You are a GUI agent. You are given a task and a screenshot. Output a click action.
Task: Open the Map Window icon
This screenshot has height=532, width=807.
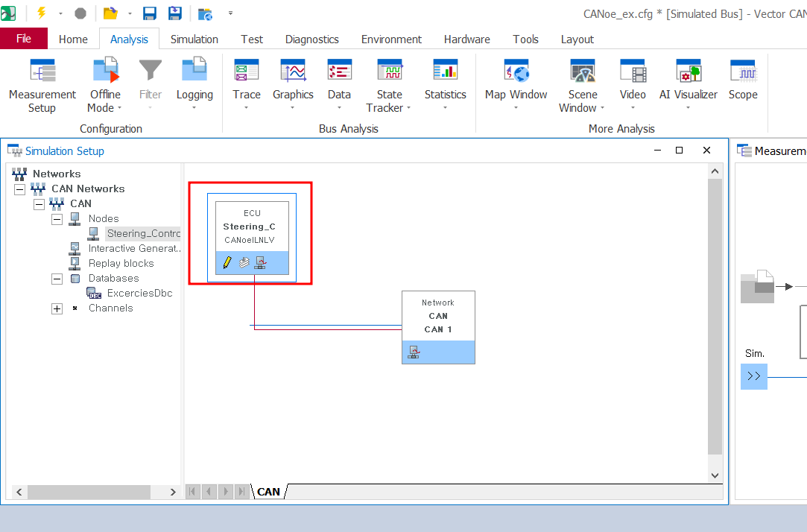click(x=516, y=71)
